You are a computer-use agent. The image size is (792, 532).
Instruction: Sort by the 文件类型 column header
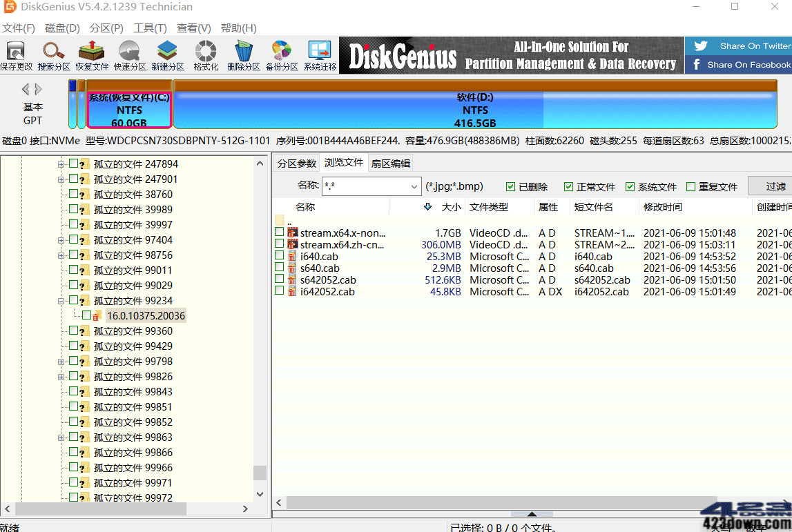(489, 207)
